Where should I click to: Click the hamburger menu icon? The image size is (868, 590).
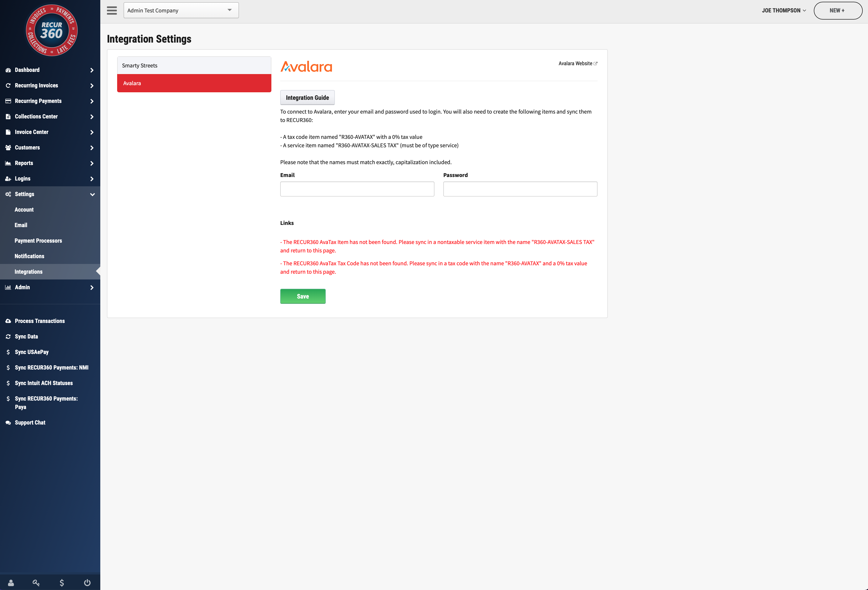coord(112,10)
